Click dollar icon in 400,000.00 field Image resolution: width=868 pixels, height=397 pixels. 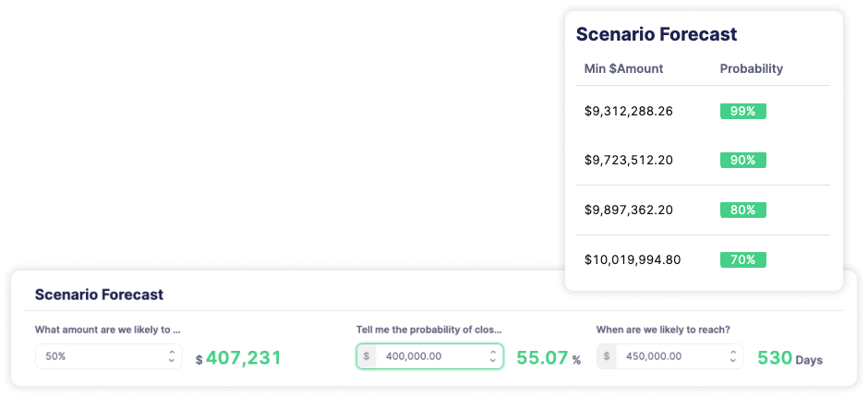367,356
